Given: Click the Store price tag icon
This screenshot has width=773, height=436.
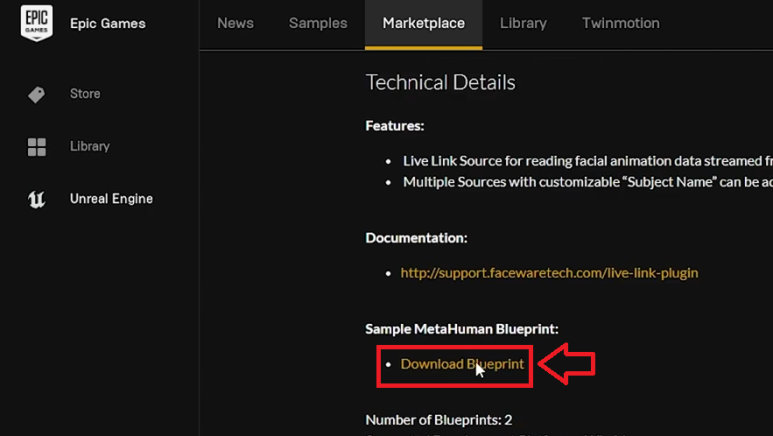Looking at the screenshot, I should point(36,94).
